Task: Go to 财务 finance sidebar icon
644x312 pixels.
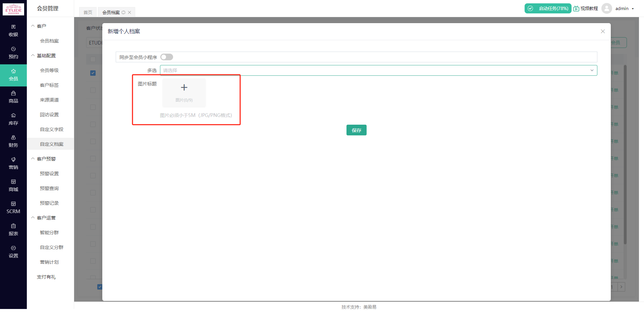Action: point(13,141)
